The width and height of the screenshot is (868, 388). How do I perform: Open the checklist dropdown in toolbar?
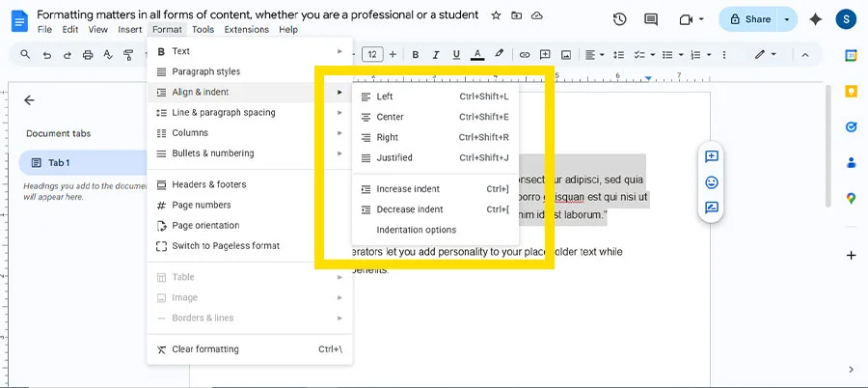click(x=644, y=54)
